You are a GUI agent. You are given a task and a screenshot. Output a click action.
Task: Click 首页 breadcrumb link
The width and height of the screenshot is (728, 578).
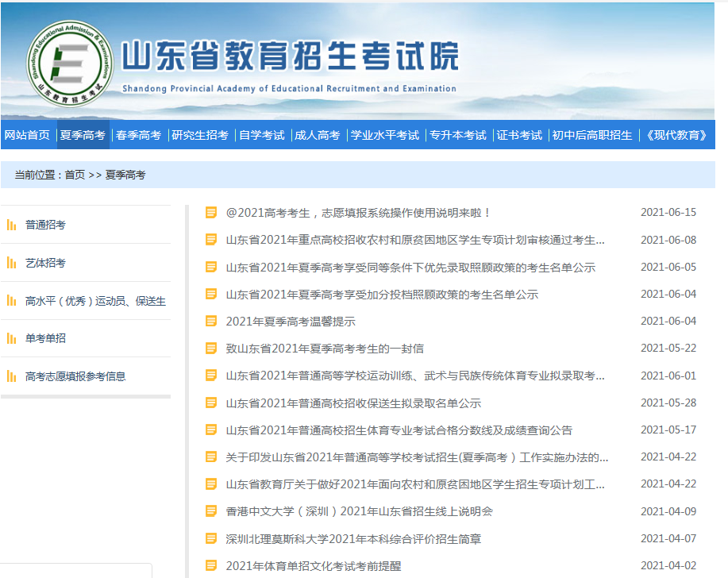[75, 175]
